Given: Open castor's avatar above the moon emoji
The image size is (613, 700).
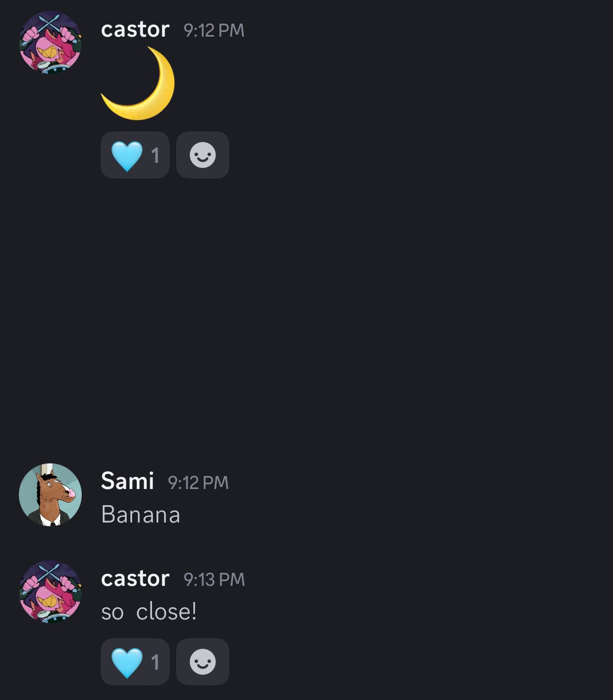Looking at the screenshot, I should 50,42.
